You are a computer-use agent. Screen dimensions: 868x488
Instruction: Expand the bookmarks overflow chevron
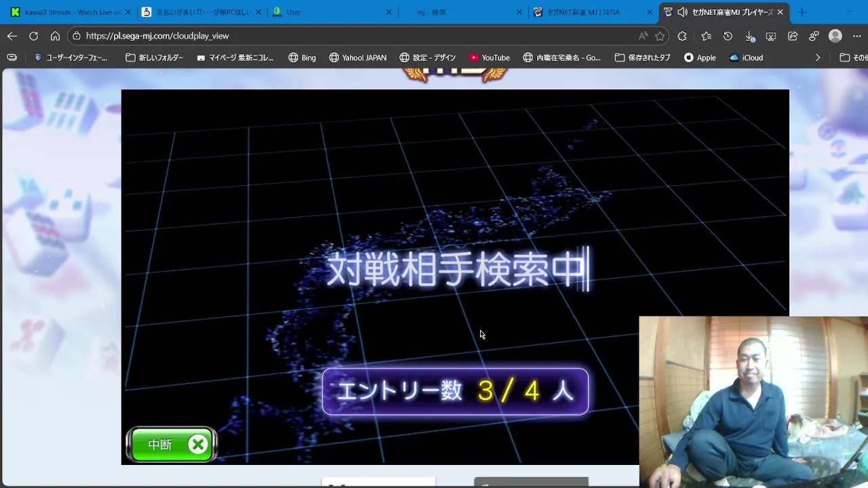818,58
